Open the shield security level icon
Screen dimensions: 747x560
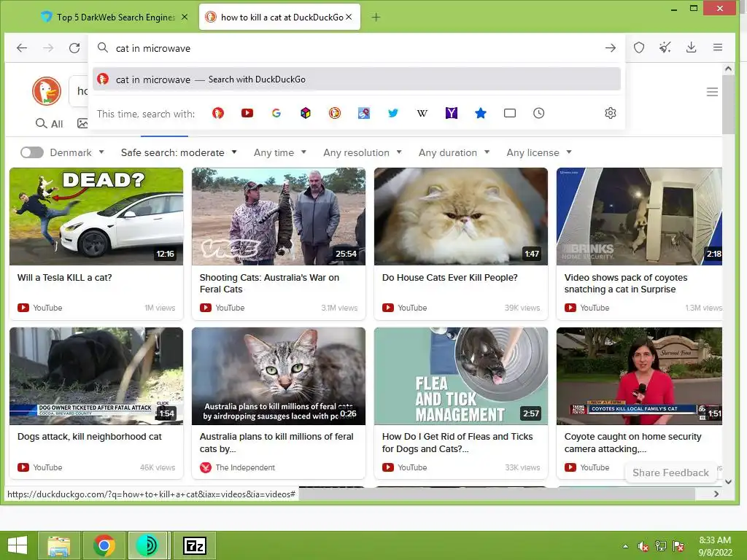(x=639, y=47)
